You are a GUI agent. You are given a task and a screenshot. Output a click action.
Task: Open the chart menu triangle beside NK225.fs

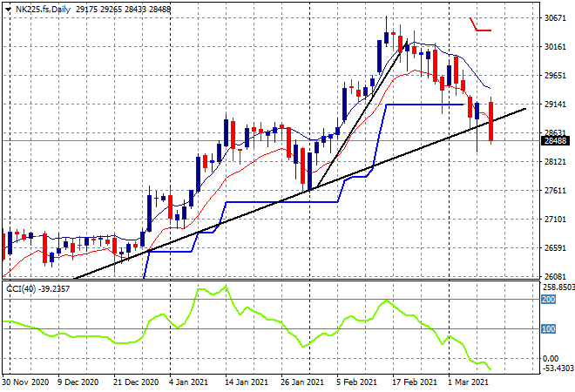click(x=8, y=10)
